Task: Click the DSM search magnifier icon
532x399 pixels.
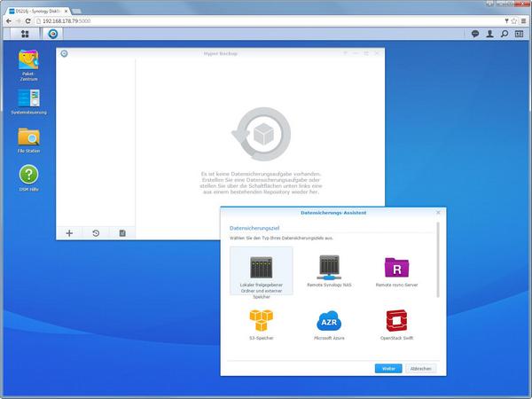Action: tap(505, 34)
